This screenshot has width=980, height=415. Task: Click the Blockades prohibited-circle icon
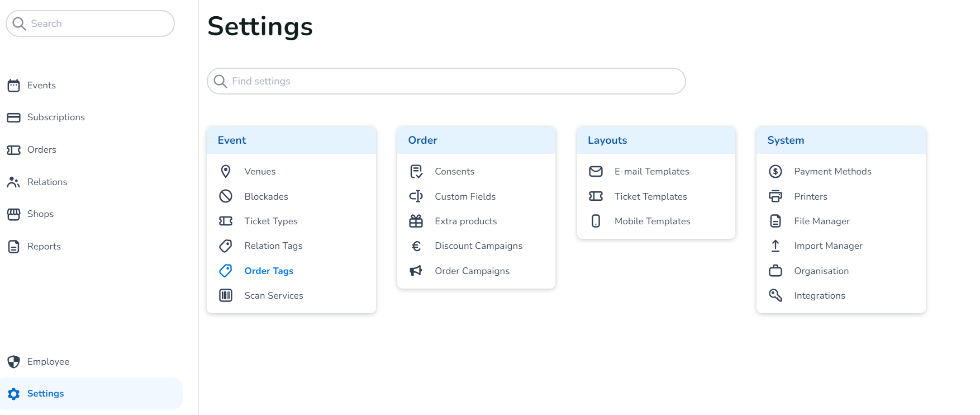(x=226, y=196)
